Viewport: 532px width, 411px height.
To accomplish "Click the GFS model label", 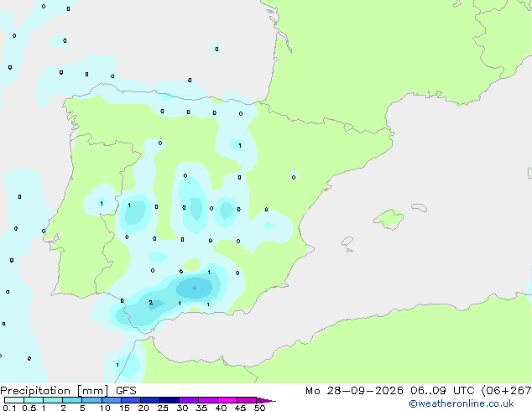I will pyautogui.click(x=126, y=391).
